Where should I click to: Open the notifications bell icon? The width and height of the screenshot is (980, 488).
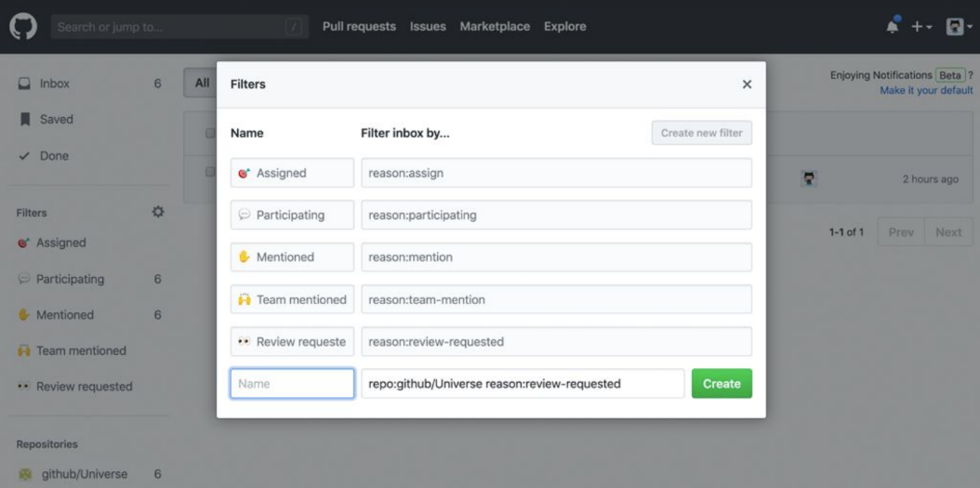click(893, 27)
